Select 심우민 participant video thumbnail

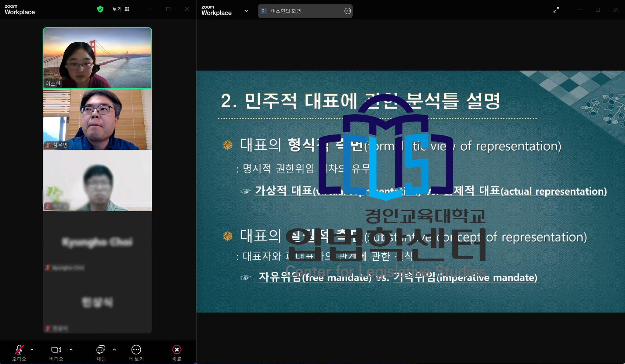pyautogui.click(x=97, y=119)
